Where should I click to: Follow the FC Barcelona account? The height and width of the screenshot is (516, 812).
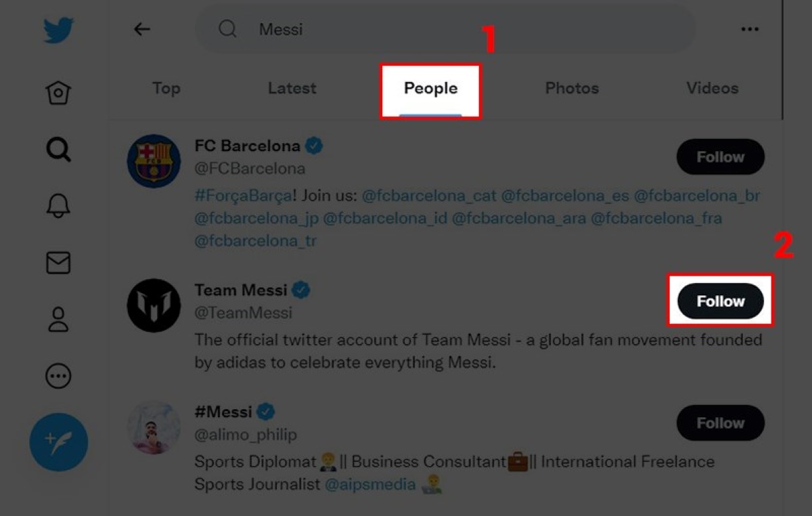point(720,157)
